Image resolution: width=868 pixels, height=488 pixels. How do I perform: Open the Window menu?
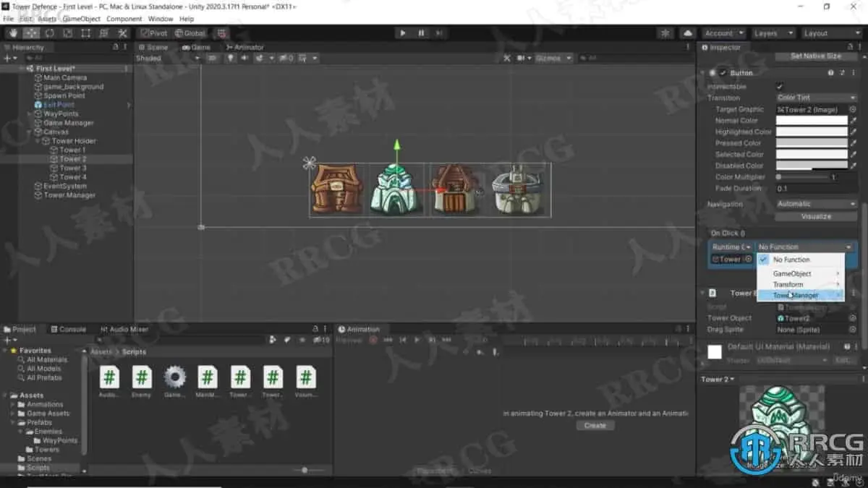161,19
